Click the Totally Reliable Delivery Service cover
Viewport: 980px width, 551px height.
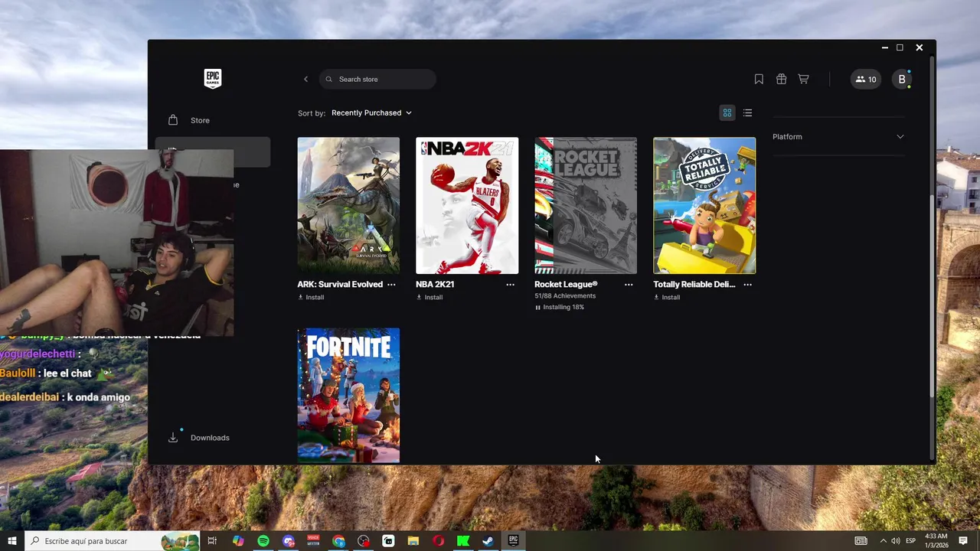704,205
